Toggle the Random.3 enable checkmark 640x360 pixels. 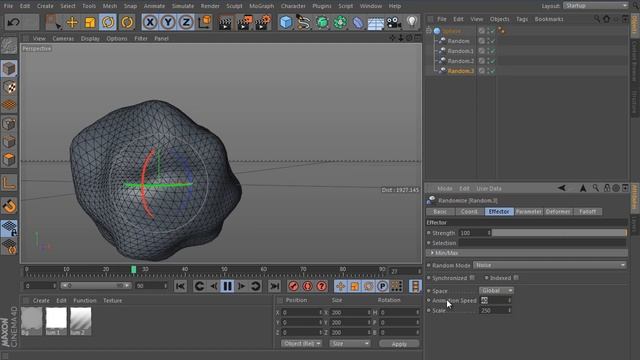(493, 71)
